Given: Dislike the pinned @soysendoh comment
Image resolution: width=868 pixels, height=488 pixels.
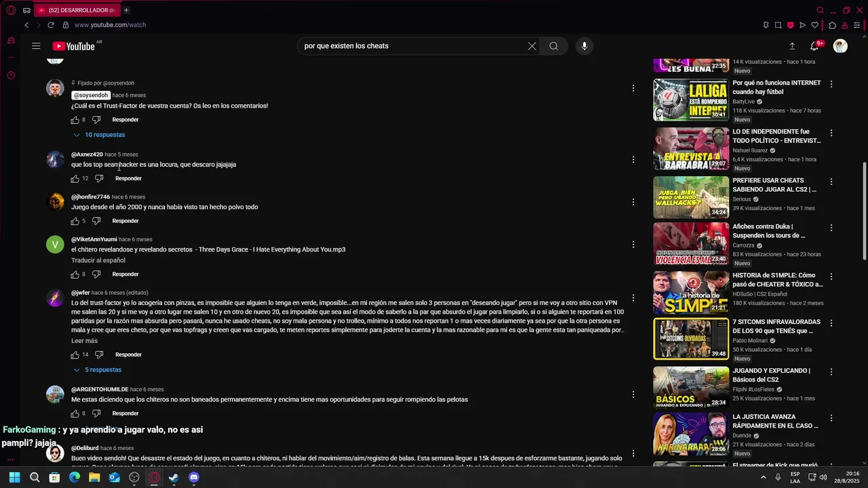Looking at the screenshot, I should pos(96,120).
